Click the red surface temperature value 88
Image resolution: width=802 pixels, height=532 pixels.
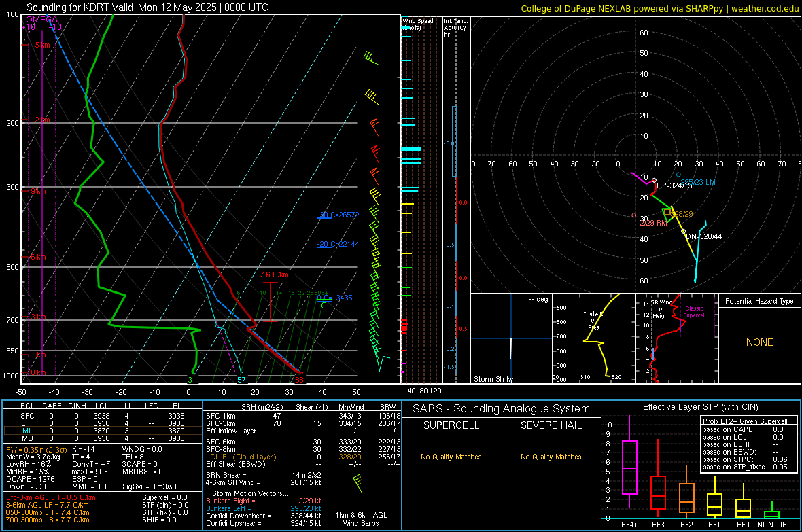coord(299,380)
